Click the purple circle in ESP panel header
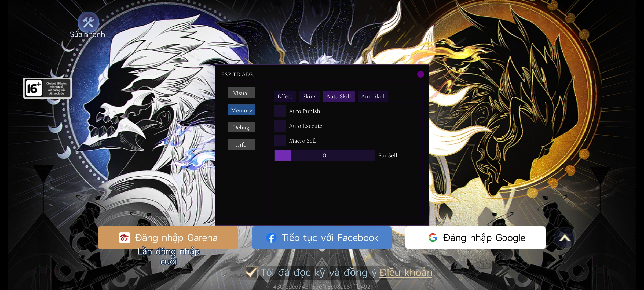The height and width of the screenshot is (290, 644). point(420,74)
